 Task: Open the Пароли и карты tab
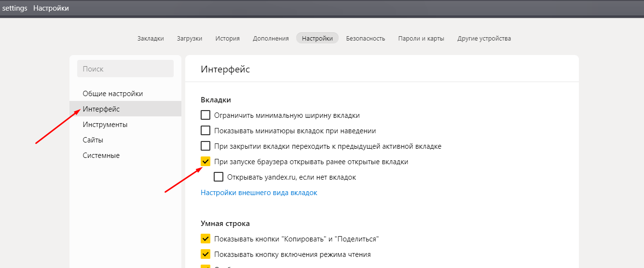click(421, 39)
